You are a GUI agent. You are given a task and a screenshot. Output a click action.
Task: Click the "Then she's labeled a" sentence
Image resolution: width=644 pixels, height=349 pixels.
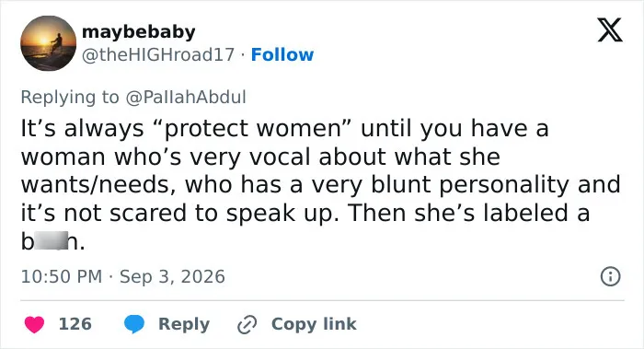pos(468,213)
